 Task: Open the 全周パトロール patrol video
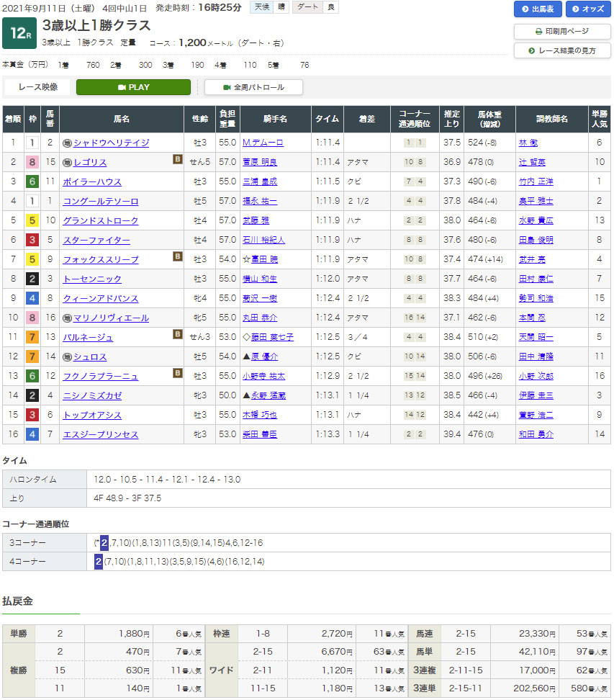tap(253, 87)
